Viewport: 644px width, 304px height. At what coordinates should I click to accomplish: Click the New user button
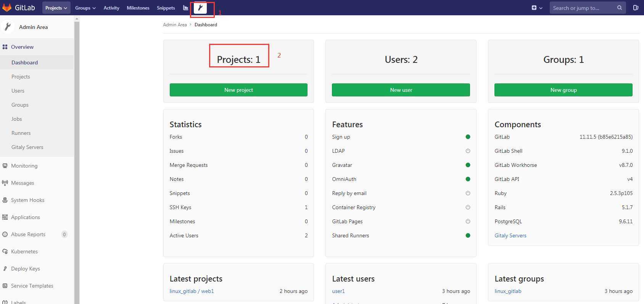[401, 90]
